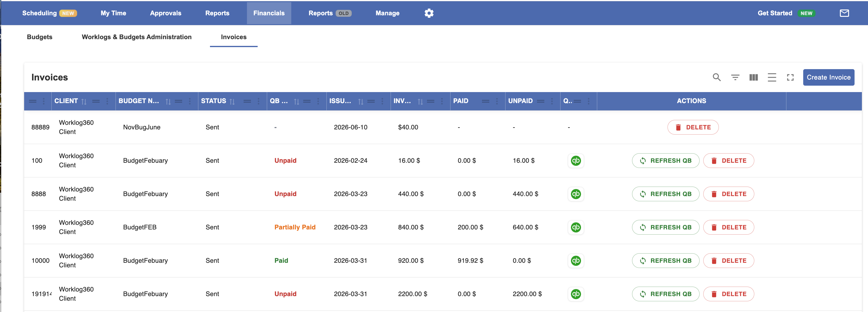Open the settings gear in the navbar
This screenshot has height=312, width=868.
click(428, 13)
